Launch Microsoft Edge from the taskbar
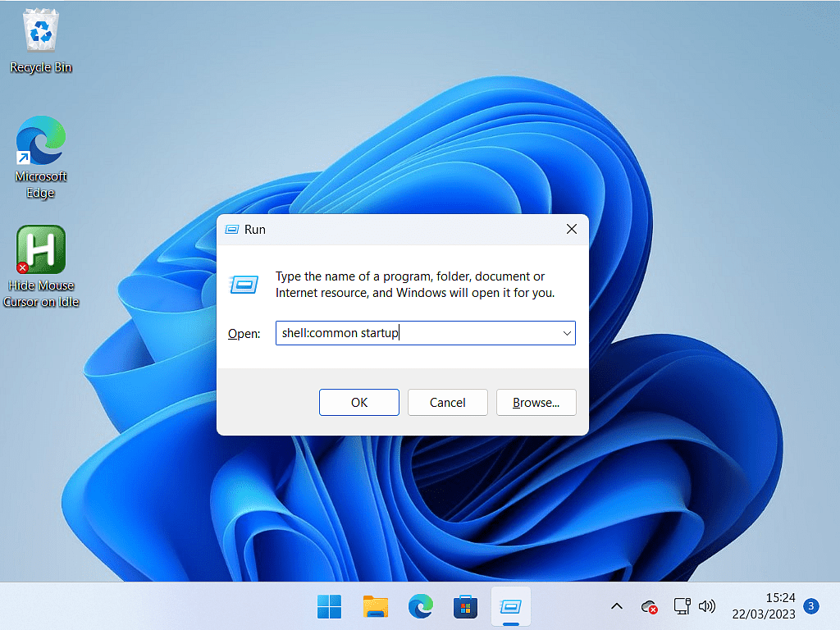This screenshot has width=840, height=630. coord(421,607)
